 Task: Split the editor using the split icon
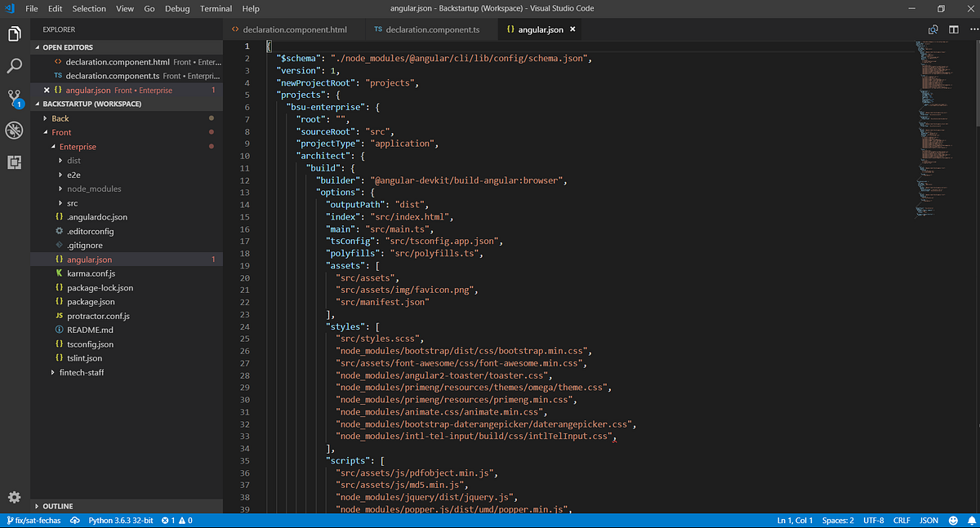(953, 28)
